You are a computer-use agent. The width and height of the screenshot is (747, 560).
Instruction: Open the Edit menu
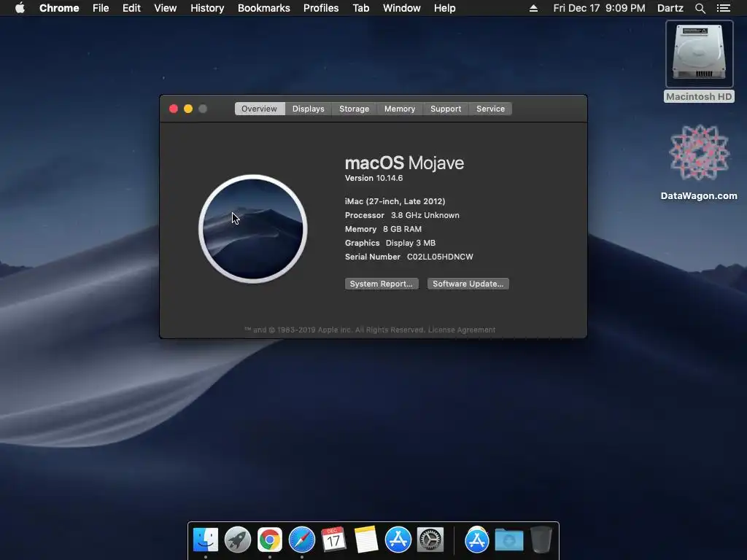point(131,8)
